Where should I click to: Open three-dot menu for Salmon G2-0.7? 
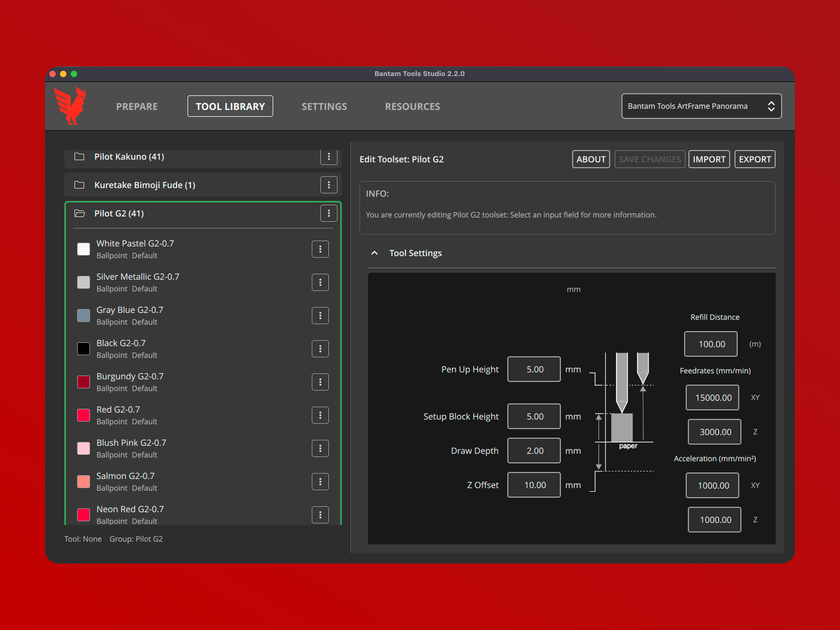tap(320, 482)
